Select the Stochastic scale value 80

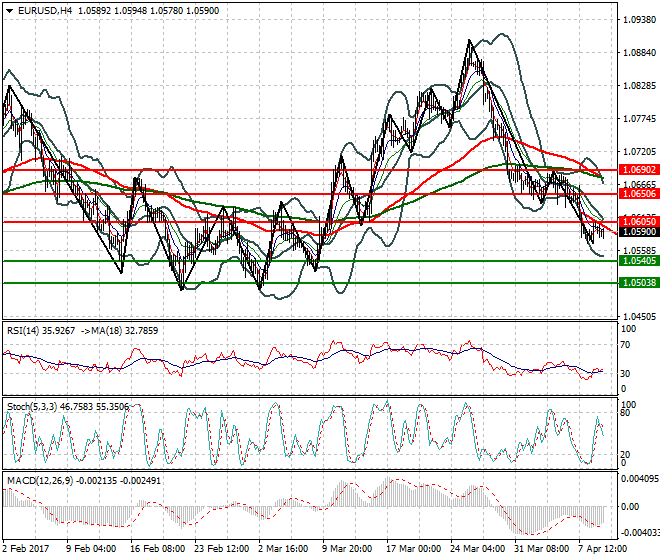pyautogui.click(x=625, y=413)
